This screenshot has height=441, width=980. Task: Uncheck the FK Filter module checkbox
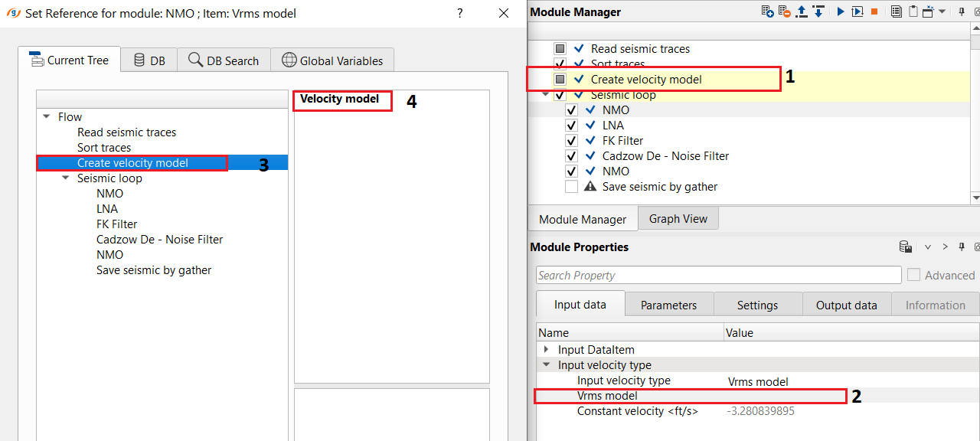point(571,140)
